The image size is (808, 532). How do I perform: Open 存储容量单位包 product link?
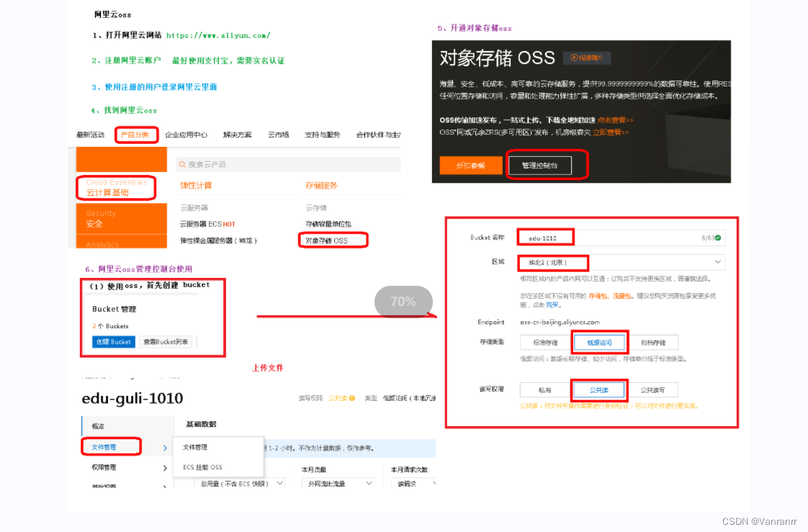tap(328, 224)
